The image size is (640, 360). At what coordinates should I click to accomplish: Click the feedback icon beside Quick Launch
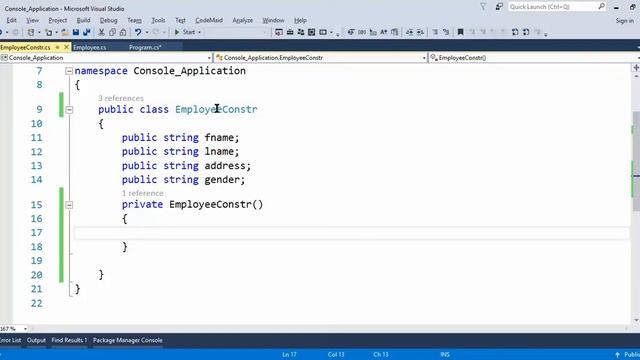click(x=499, y=7)
